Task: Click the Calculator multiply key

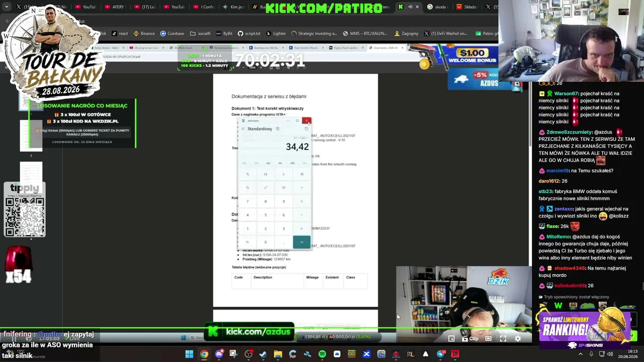Action: click(x=302, y=201)
